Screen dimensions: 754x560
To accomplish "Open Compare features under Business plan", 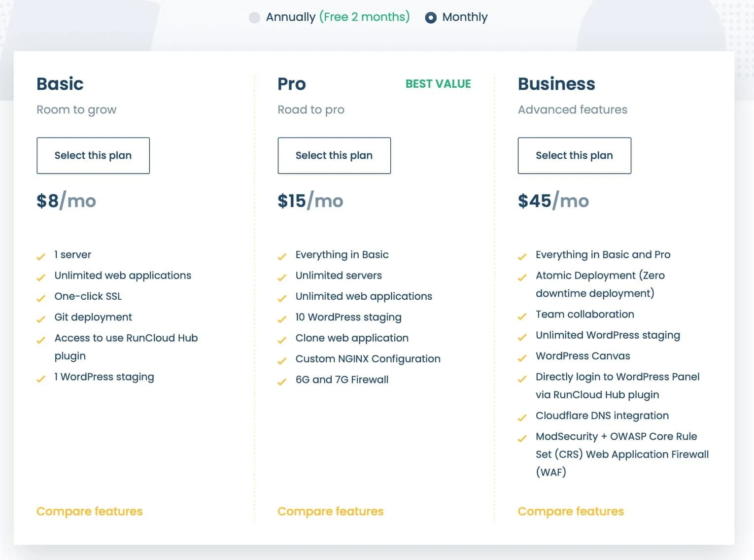I will 570,511.
